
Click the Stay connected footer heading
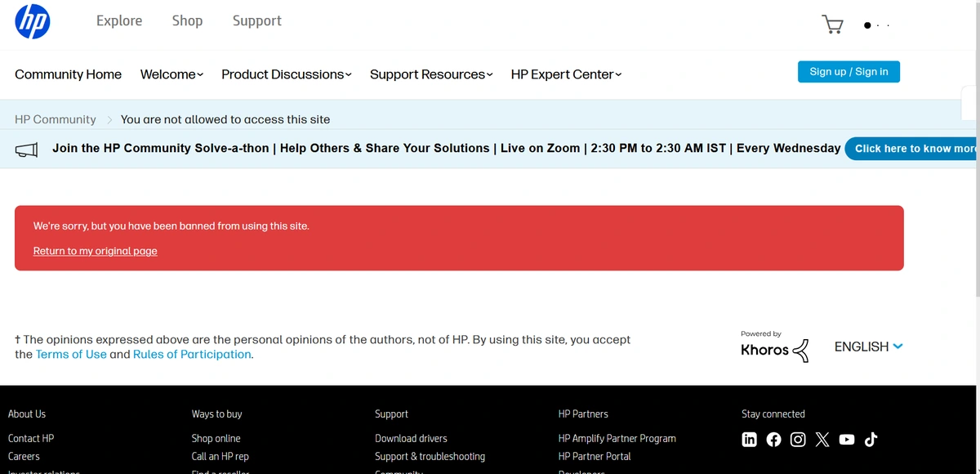point(773,414)
